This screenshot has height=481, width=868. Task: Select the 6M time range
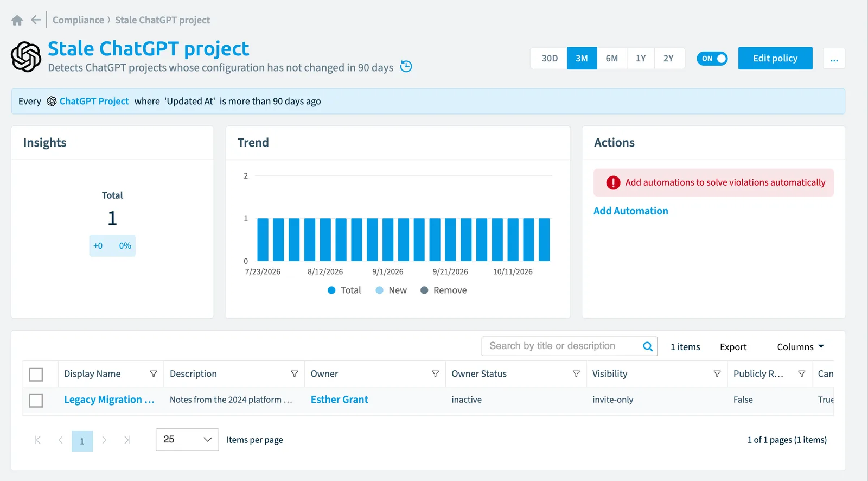click(x=612, y=59)
